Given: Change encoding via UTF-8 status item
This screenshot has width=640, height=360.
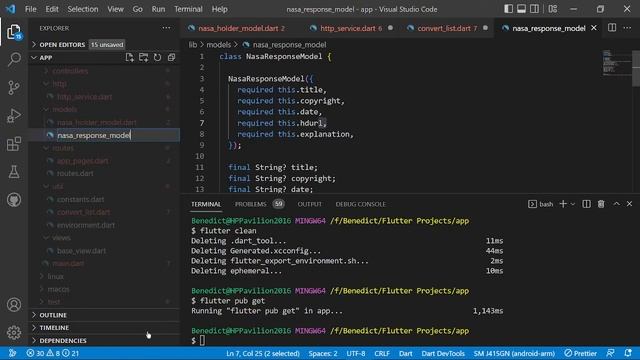Looking at the screenshot, I should [x=356, y=353].
